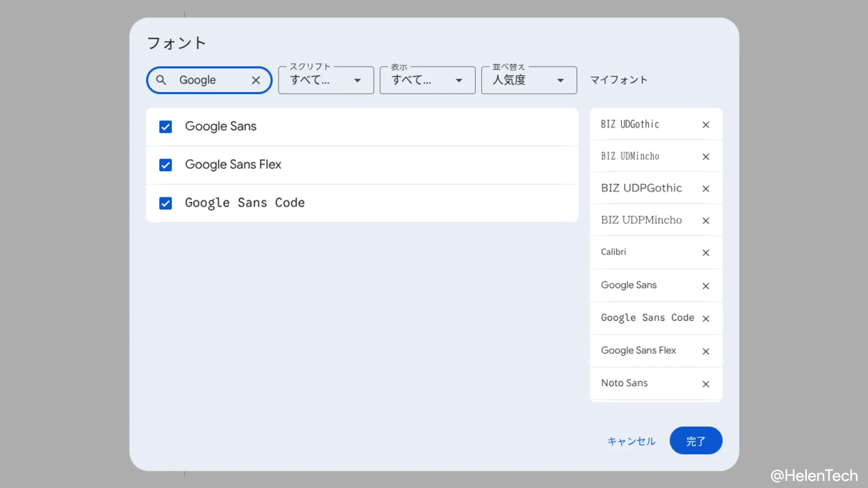The width and height of the screenshot is (868, 488).
Task: Remove Noto Sans from my fonts
Action: click(705, 384)
